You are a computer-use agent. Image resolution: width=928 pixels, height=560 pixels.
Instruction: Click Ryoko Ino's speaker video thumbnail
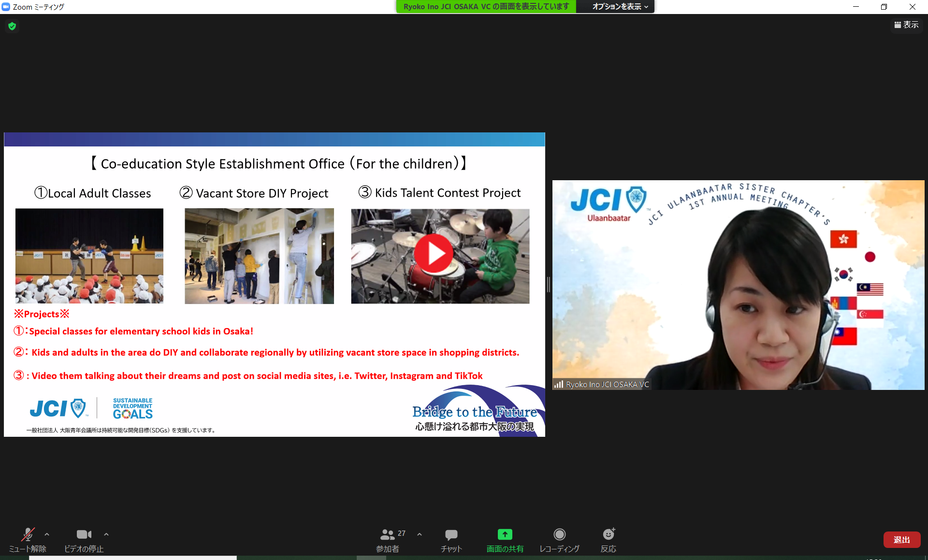coord(738,285)
